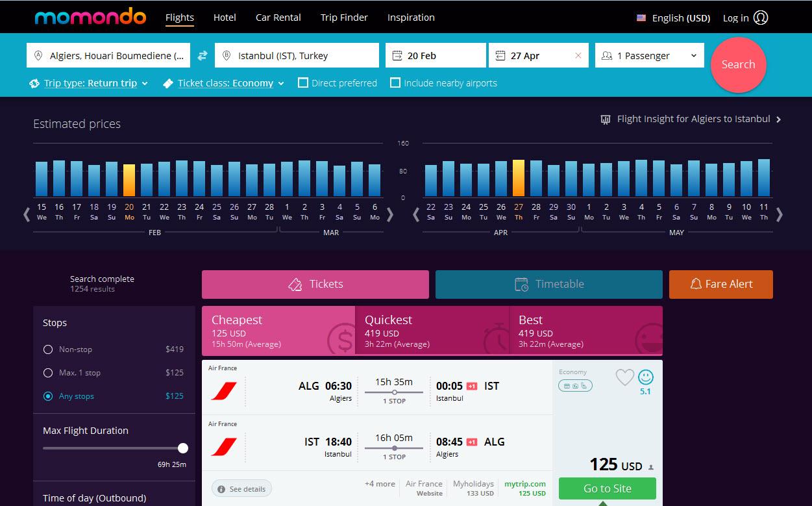Click the red Search button
The width and height of the screenshot is (812, 506).
click(x=739, y=65)
